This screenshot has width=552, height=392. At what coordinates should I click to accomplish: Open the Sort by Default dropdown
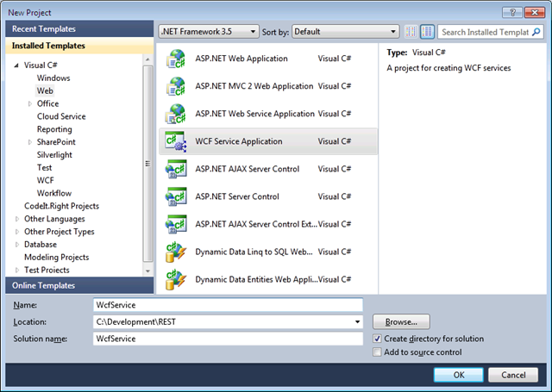coord(345,32)
